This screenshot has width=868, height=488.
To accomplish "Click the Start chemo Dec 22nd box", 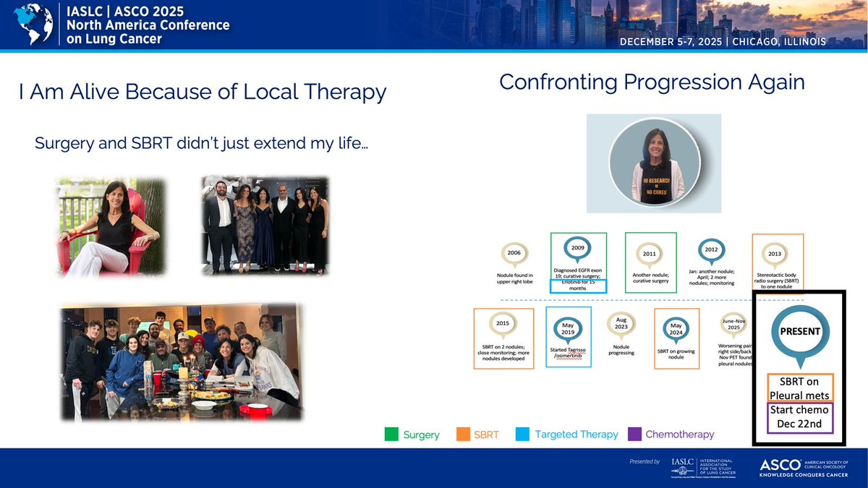I will (x=799, y=417).
